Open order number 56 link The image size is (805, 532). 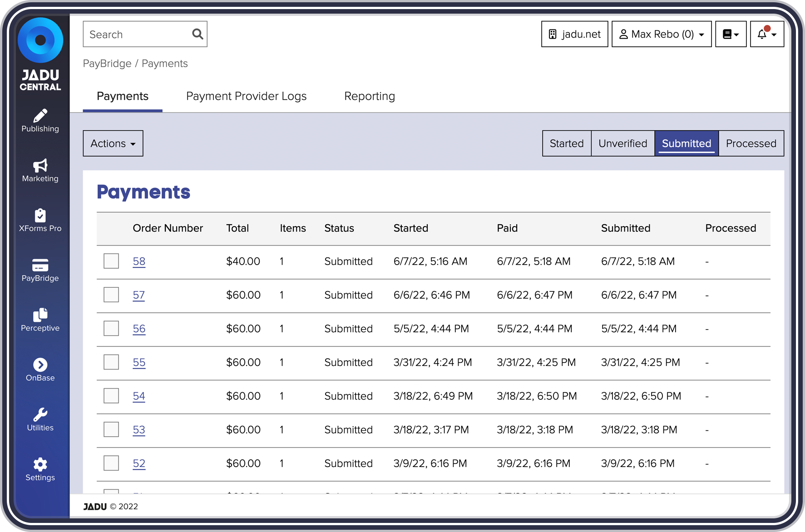click(139, 329)
